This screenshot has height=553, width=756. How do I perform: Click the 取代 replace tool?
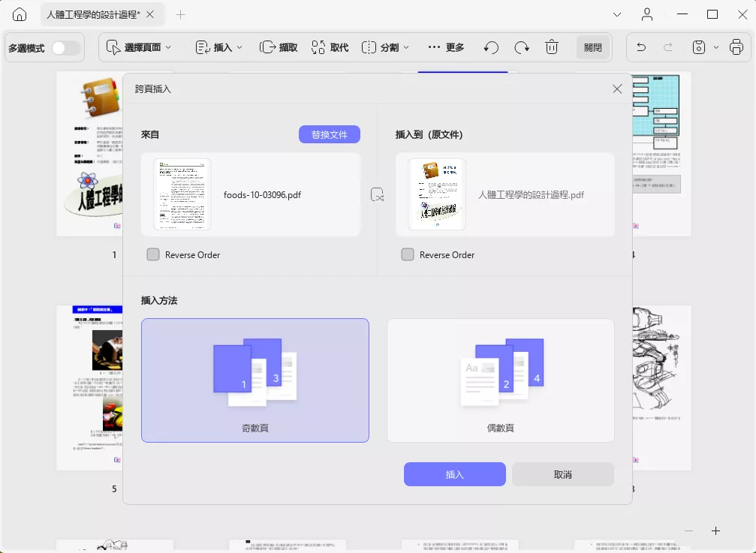pyautogui.click(x=330, y=47)
